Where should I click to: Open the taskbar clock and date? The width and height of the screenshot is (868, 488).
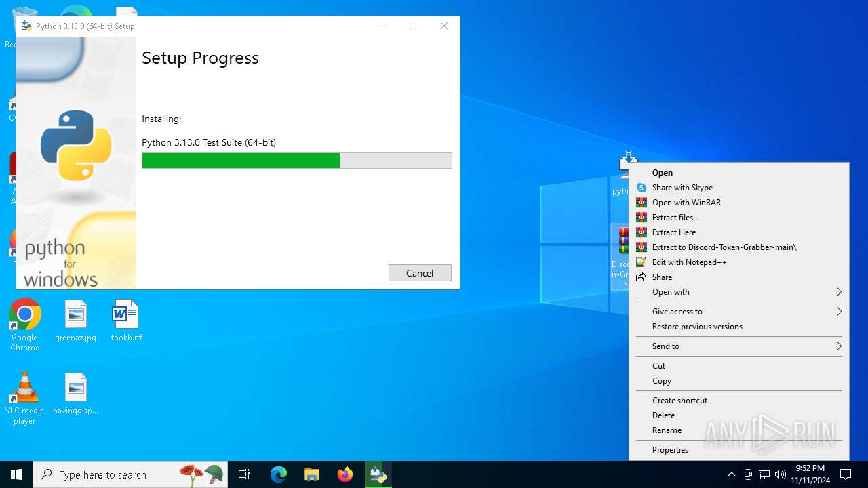[x=810, y=474]
